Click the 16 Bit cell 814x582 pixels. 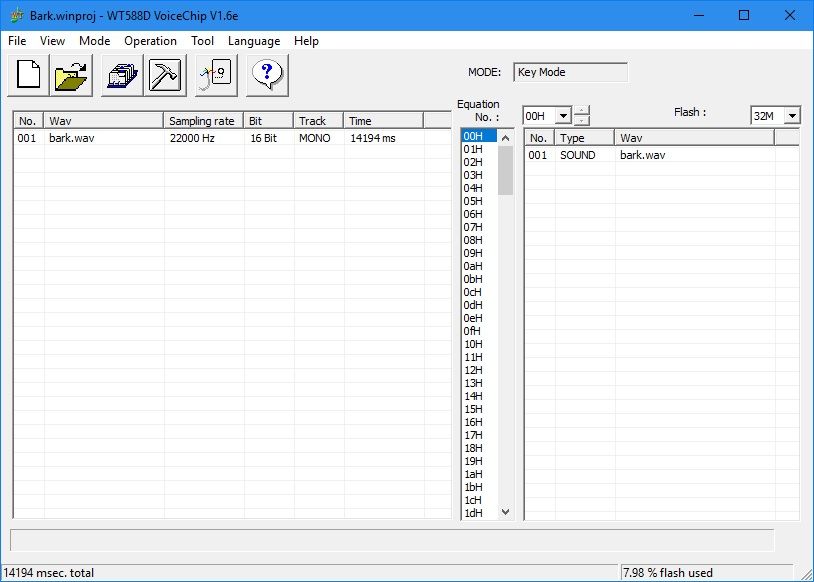(x=264, y=138)
